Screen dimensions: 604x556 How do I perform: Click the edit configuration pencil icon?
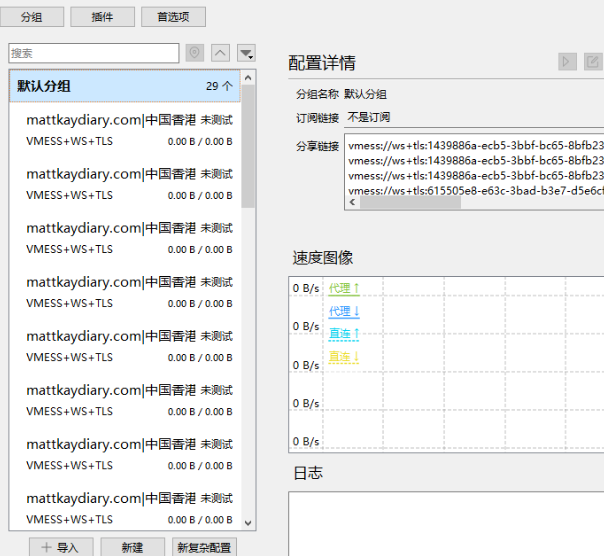(593, 62)
